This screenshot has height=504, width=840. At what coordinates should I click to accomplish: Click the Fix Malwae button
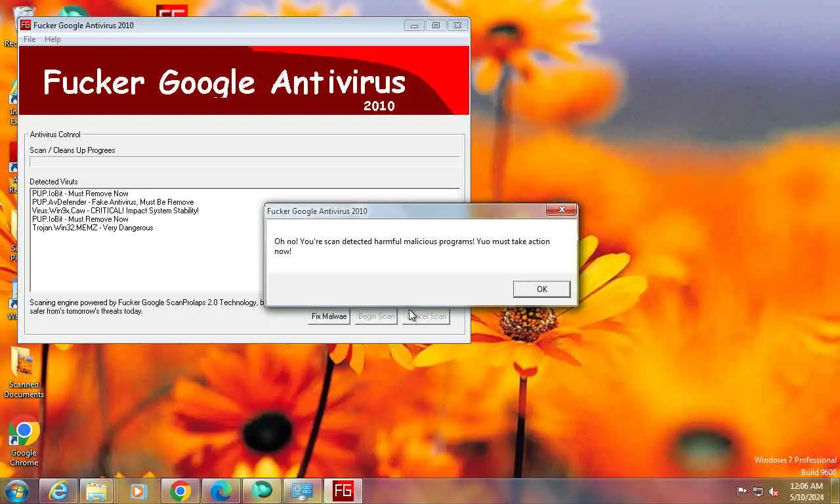[329, 316]
